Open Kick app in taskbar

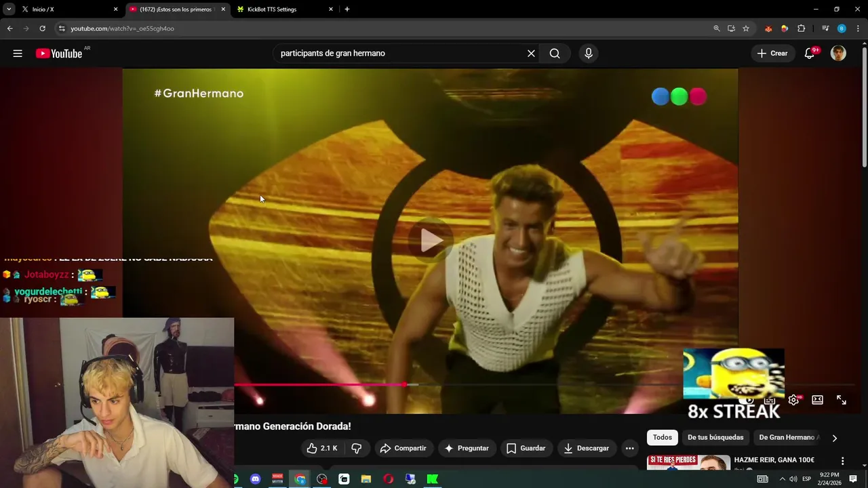(432, 479)
